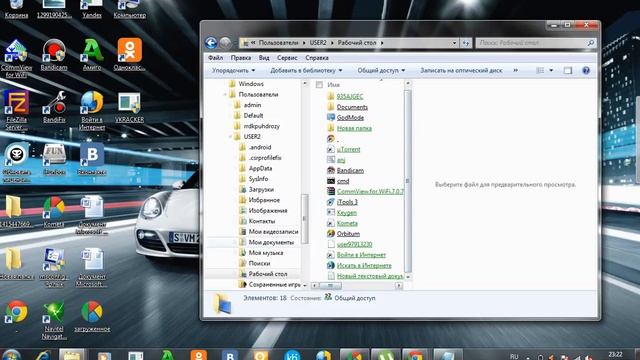This screenshot has width=640, height=360.
Task: Change view with the view mode icon
Action: point(540,71)
